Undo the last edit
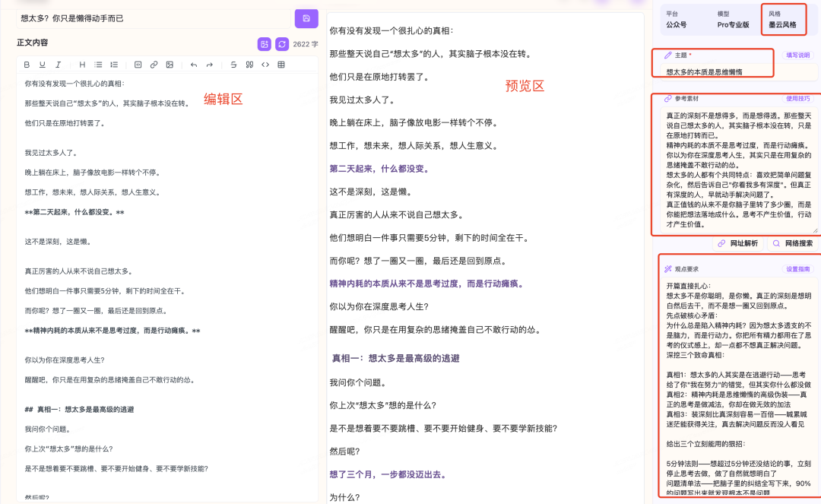Image resolution: width=821 pixels, height=504 pixels. (x=194, y=65)
